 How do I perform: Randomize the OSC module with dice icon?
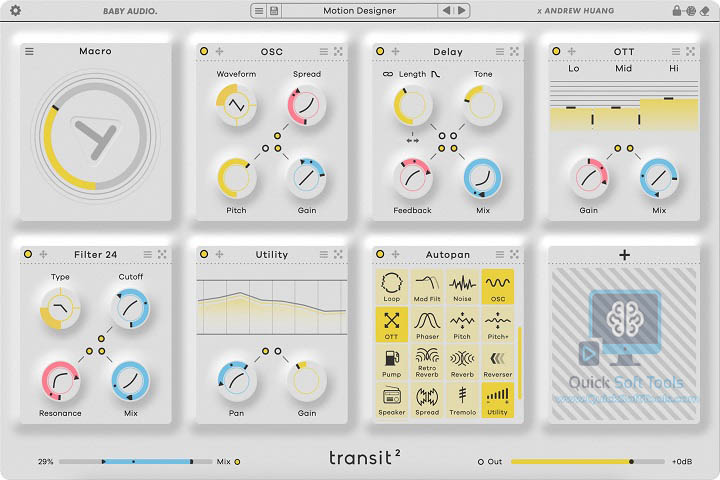[338, 51]
